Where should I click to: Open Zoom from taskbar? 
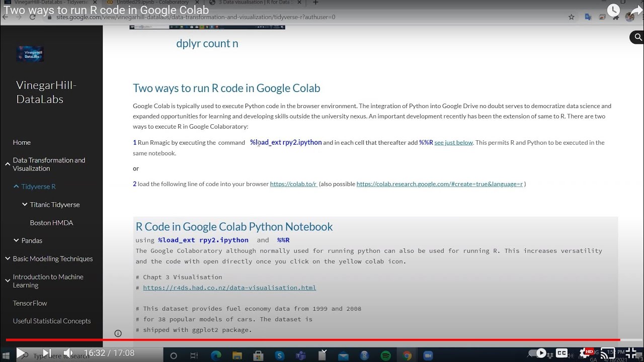coord(428,356)
